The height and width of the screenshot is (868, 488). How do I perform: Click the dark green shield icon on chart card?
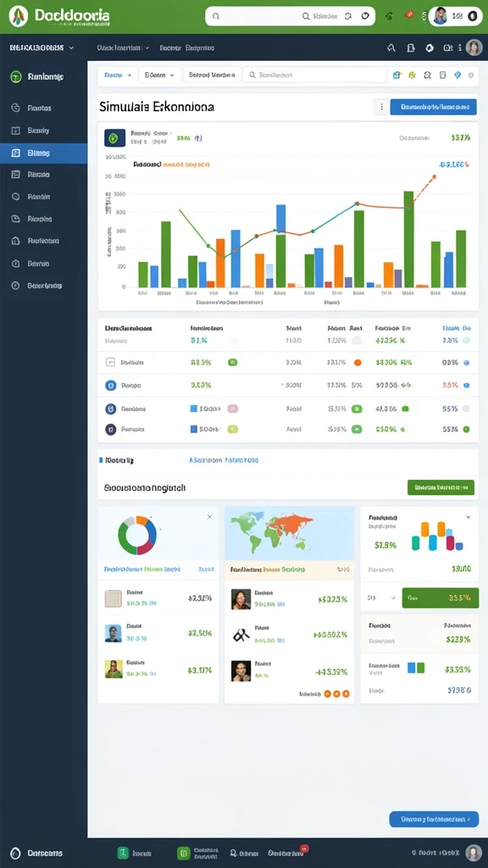114,138
